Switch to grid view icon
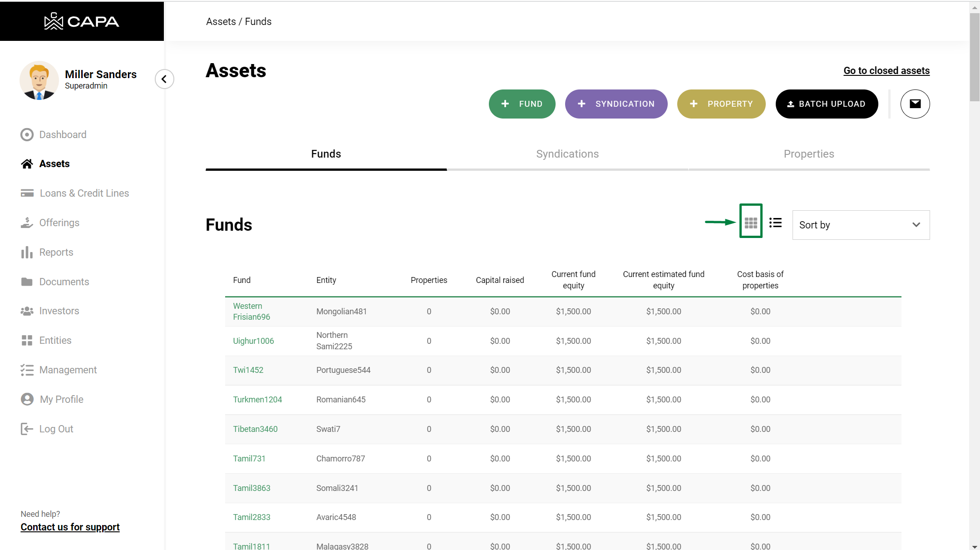This screenshot has width=980, height=550. click(751, 223)
